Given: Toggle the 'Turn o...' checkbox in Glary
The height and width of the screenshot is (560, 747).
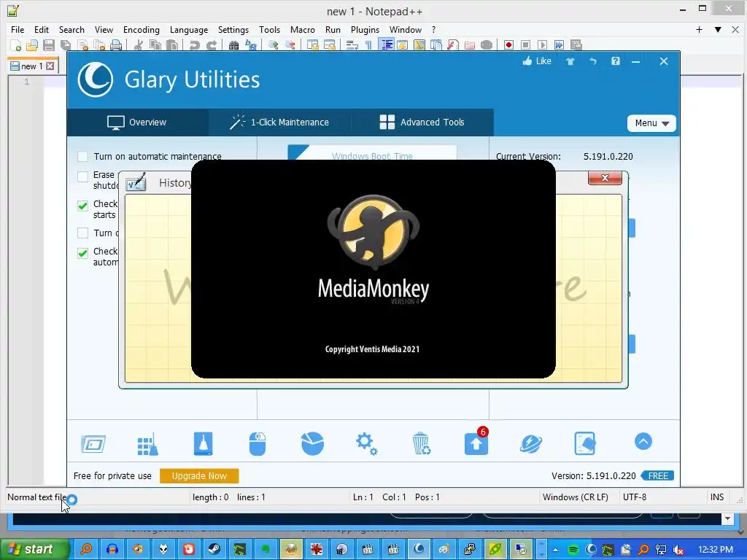Looking at the screenshot, I should click(x=83, y=233).
